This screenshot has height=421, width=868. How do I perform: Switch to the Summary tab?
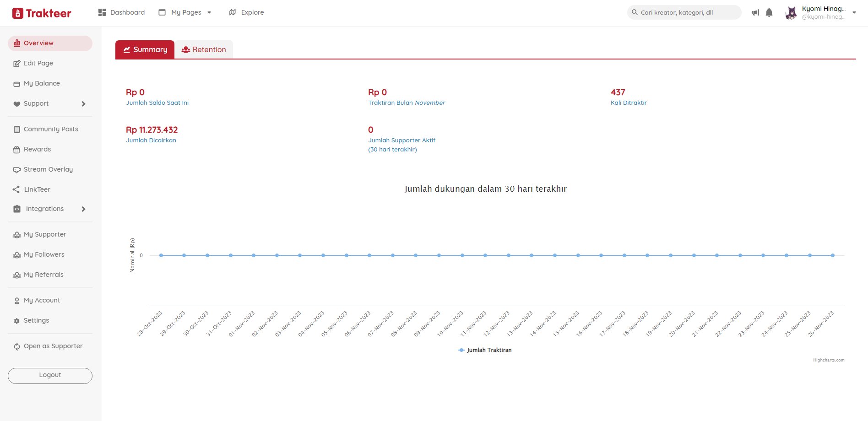click(x=145, y=49)
